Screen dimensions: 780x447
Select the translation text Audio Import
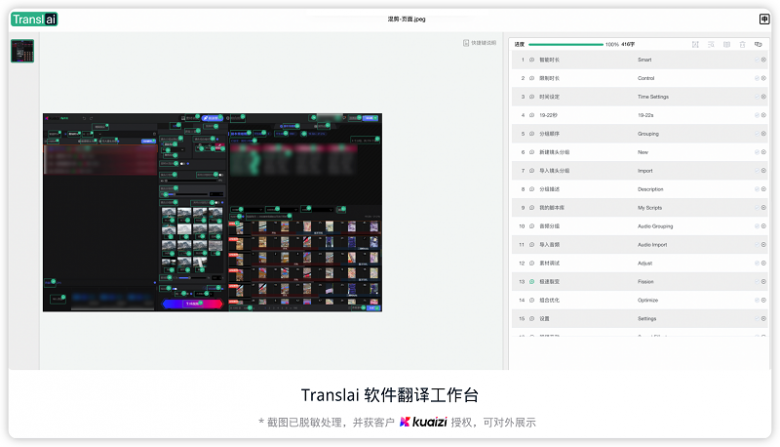(652, 245)
